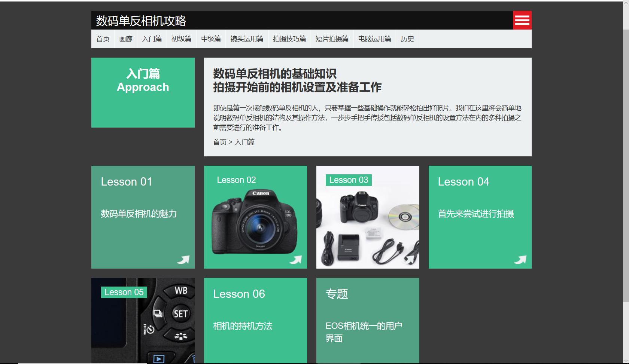The width and height of the screenshot is (629, 364).
Task: Click 入门篇 in the breadcrumb
Action: point(245,143)
